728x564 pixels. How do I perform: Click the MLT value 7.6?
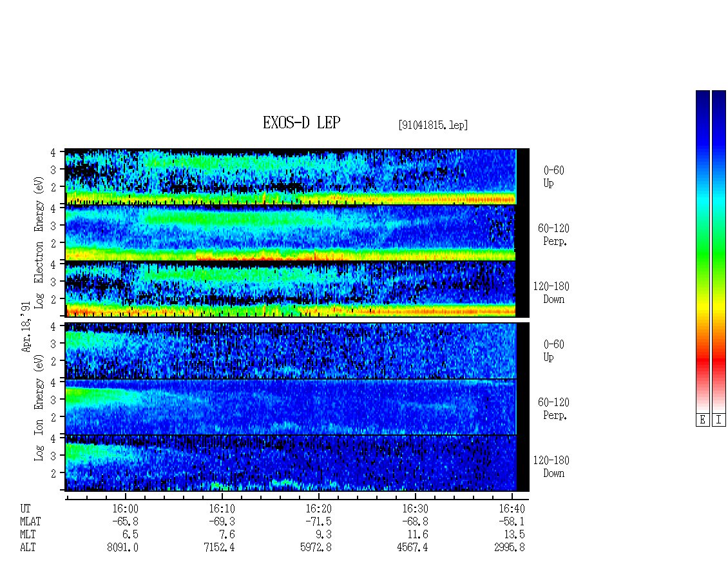pos(227,534)
